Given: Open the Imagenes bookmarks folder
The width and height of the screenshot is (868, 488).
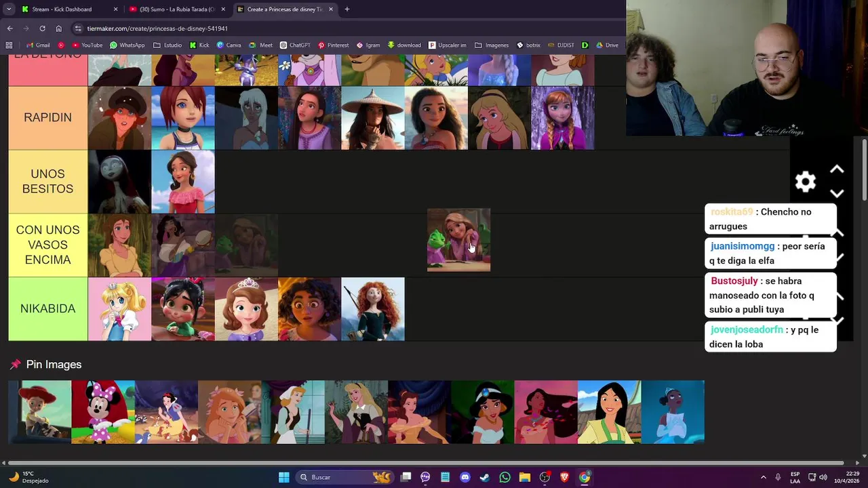Looking at the screenshot, I should (492, 45).
